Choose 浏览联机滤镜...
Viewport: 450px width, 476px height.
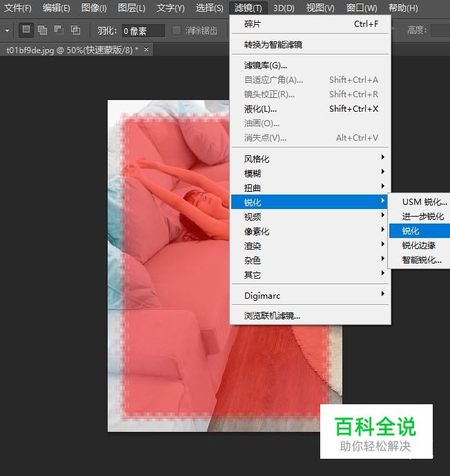tap(310, 316)
